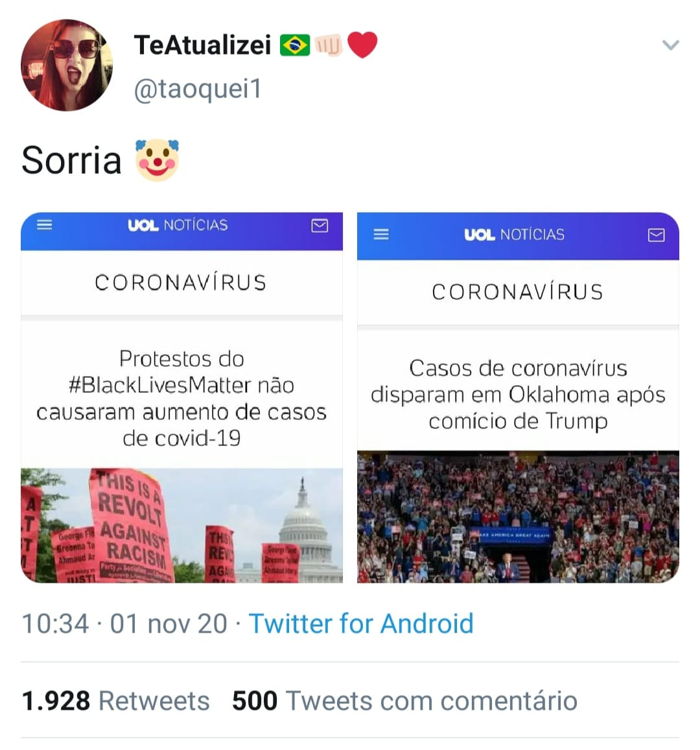Viewport: 700px width, 750px height.
Task: Expand the tweet options chevron
Action: 670,45
